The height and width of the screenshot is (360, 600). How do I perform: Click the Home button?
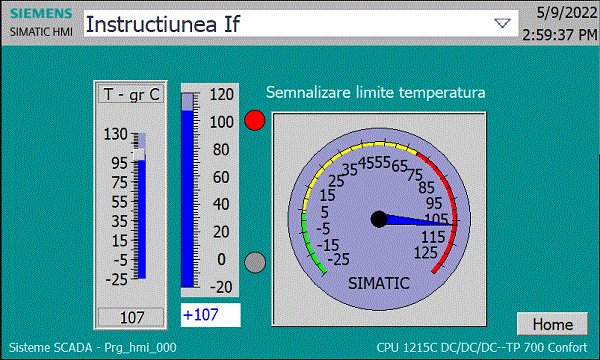[553, 324]
